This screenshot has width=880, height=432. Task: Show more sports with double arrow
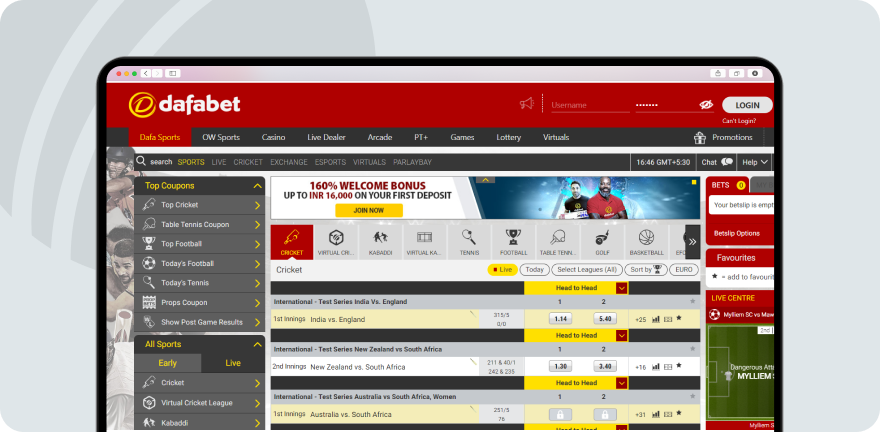[x=693, y=242]
